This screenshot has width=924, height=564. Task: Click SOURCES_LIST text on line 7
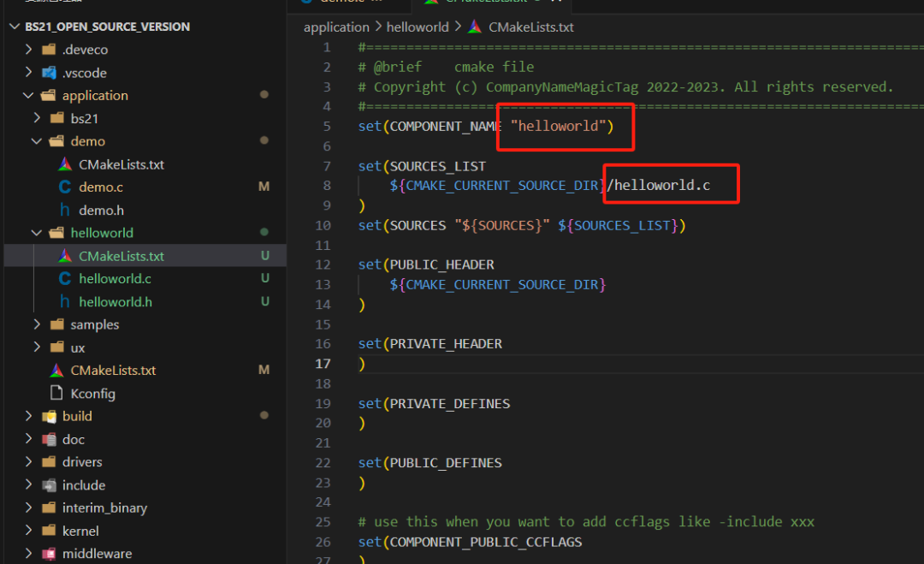pos(438,166)
